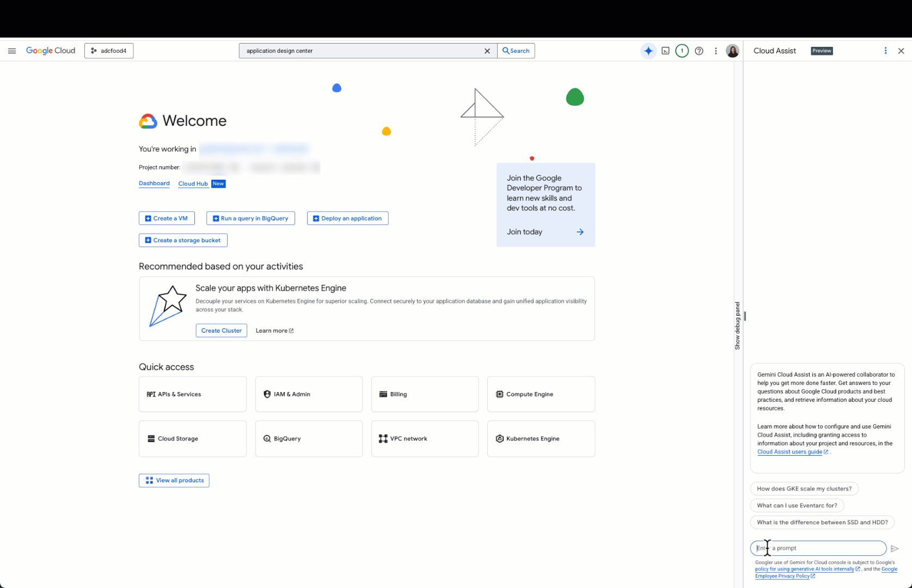Open the Cloud Assist options menu
This screenshot has height=588, width=912.
(x=885, y=51)
